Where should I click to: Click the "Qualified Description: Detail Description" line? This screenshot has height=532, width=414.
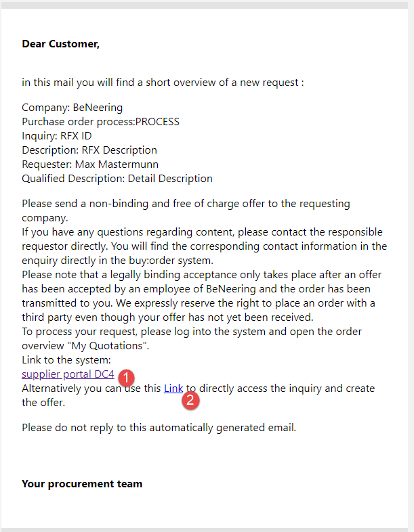pos(117,179)
